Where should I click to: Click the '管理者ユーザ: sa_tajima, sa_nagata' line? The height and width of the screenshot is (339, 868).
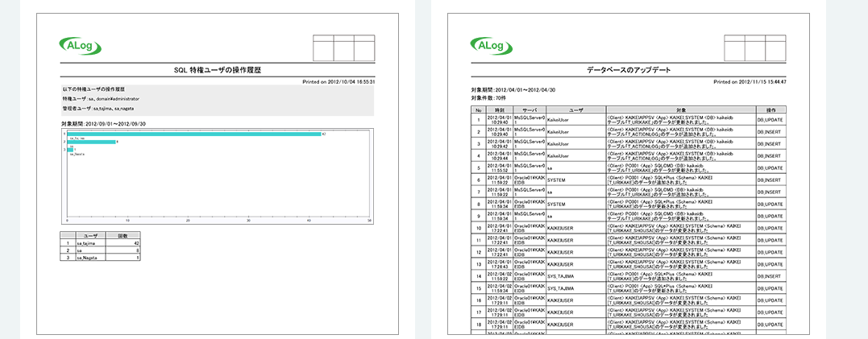(x=98, y=109)
